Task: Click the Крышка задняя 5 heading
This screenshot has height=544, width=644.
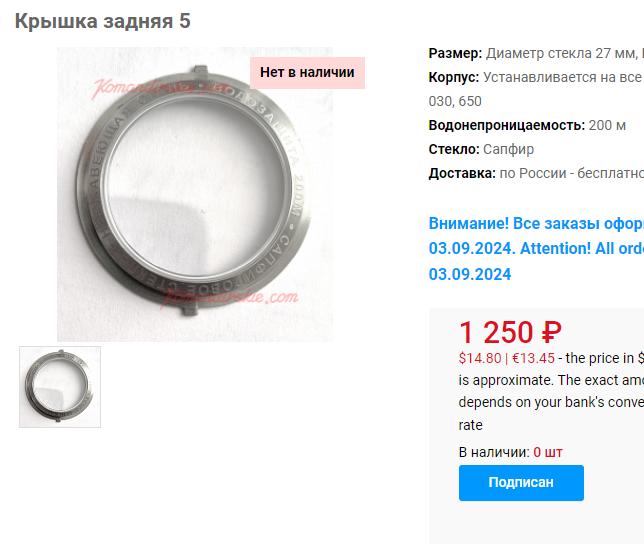Action: pyautogui.click(x=103, y=21)
